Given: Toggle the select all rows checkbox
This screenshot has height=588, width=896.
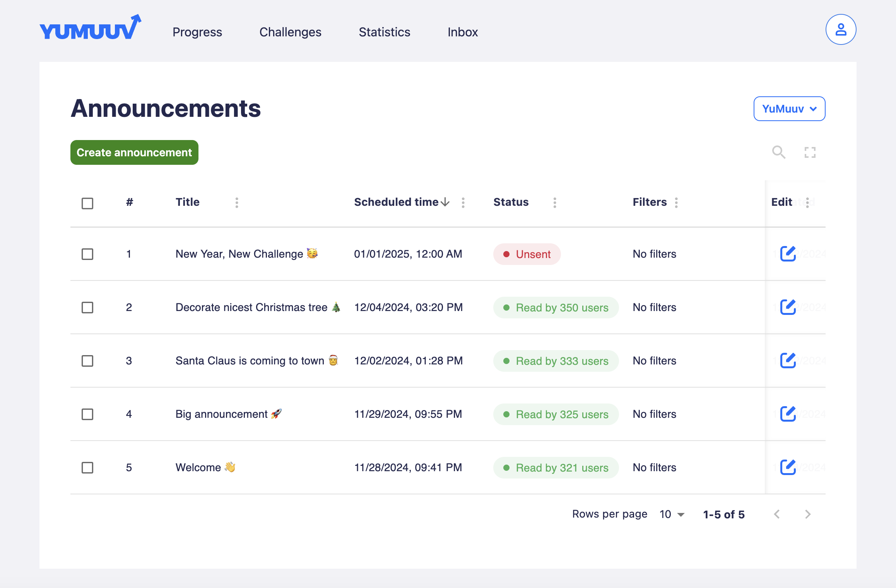Looking at the screenshot, I should tap(87, 203).
